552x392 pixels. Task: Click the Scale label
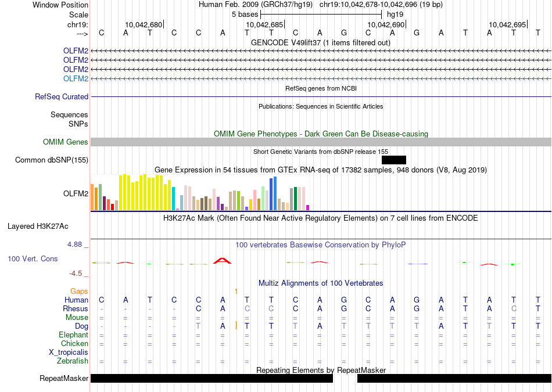(78, 15)
